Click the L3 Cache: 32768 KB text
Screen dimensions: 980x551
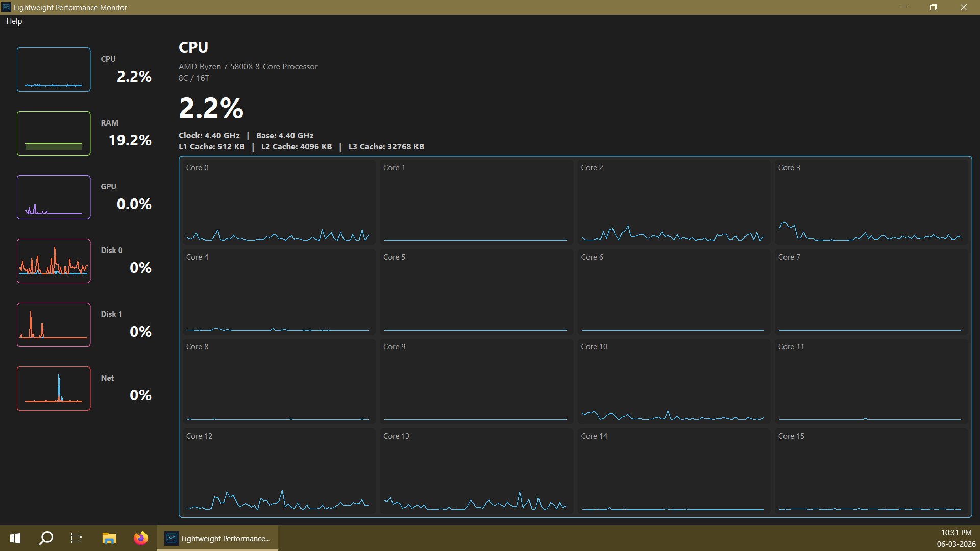(386, 147)
